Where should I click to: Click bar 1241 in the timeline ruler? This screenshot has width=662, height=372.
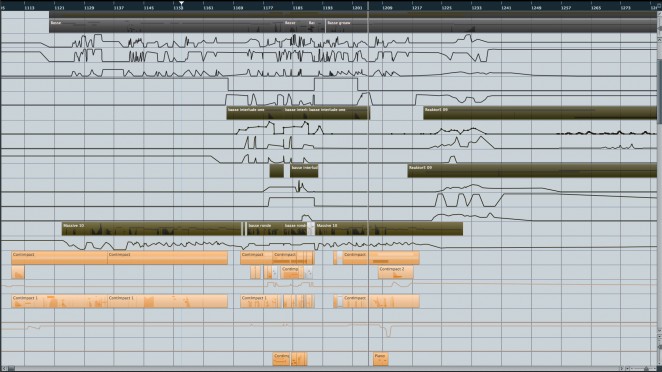pyautogui.click(x=506, y=8)
